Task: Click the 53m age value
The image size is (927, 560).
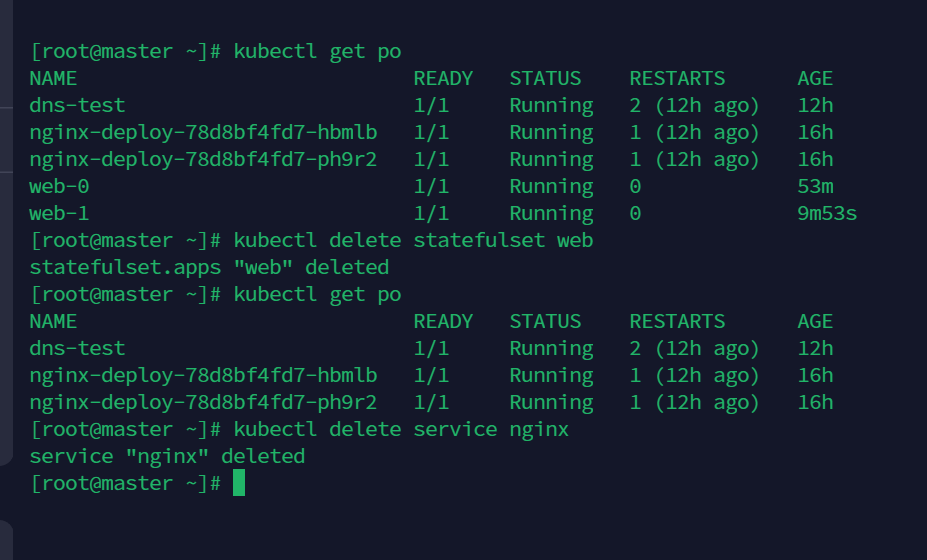Action: coord(815,186)
